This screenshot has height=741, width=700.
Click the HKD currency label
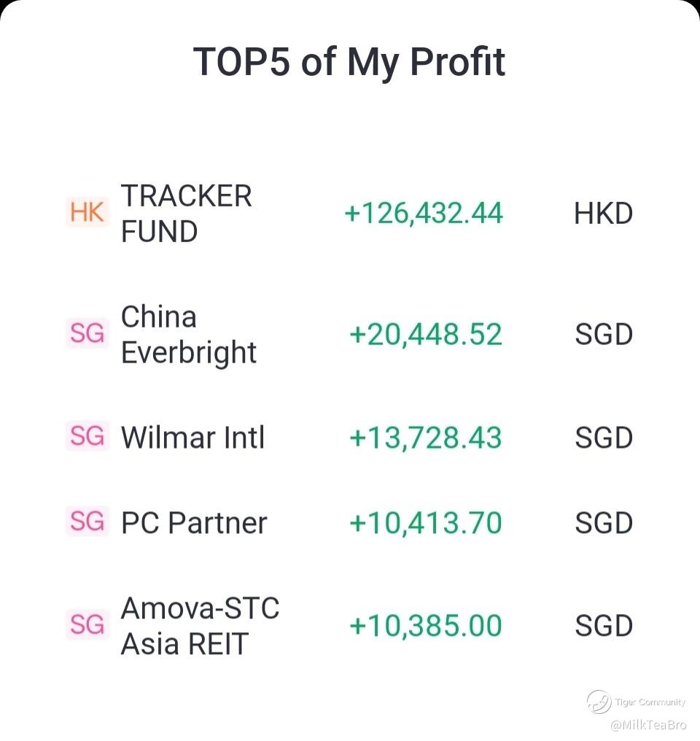tap(603, 213)
